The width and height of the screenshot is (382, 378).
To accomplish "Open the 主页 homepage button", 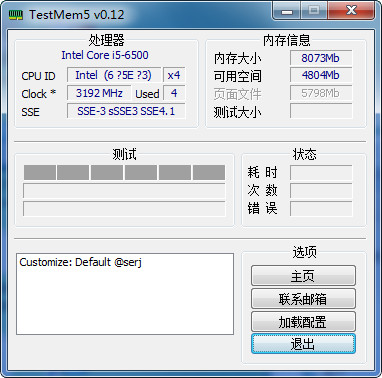I will click(303, 276).
